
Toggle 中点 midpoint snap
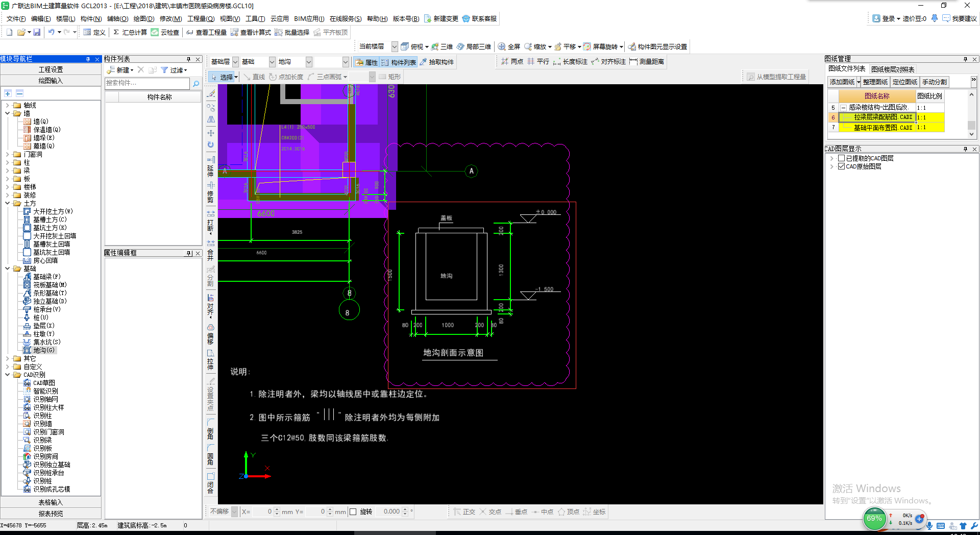tap(542, 512)
